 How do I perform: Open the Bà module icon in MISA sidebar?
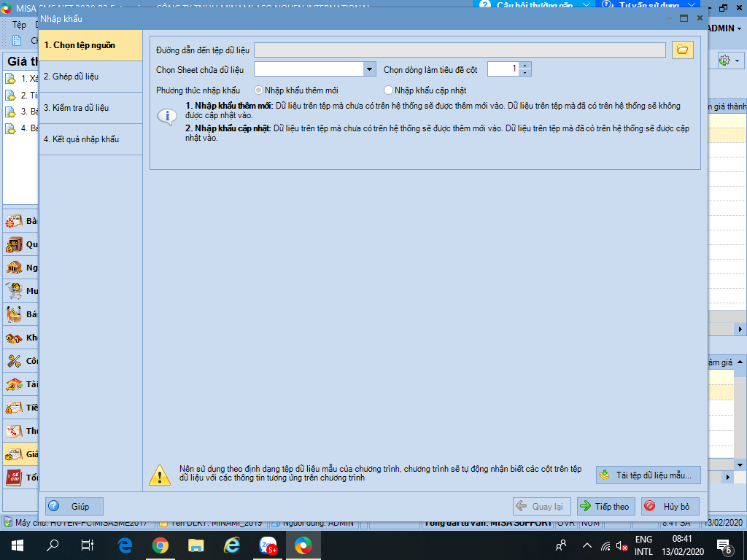(x=15, y=221)
